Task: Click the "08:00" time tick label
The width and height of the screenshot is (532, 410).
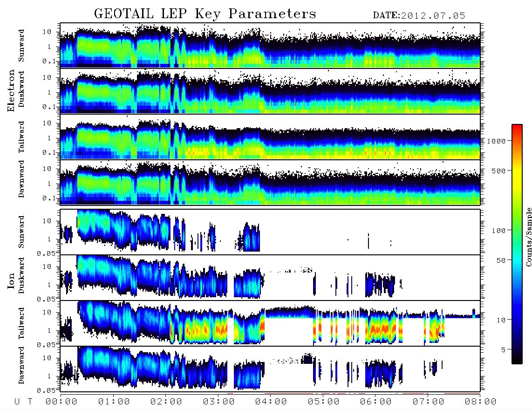Action: click(481, 402)
